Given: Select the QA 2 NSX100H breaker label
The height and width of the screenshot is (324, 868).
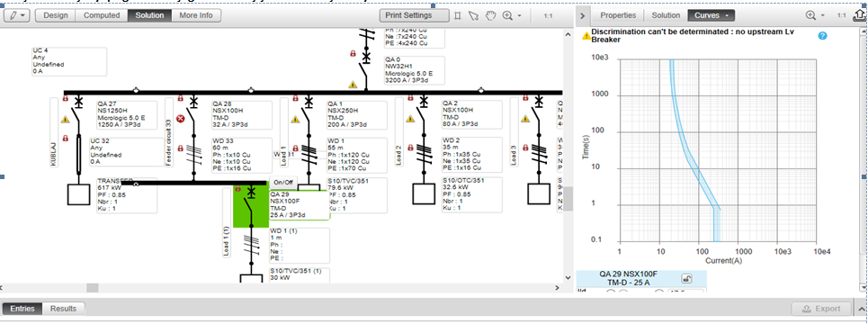Looking at the screenshot, I should point(471,114).
